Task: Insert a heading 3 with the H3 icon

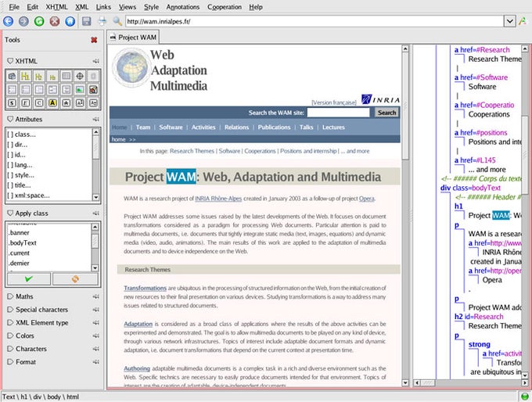Action: coord(52,76)
